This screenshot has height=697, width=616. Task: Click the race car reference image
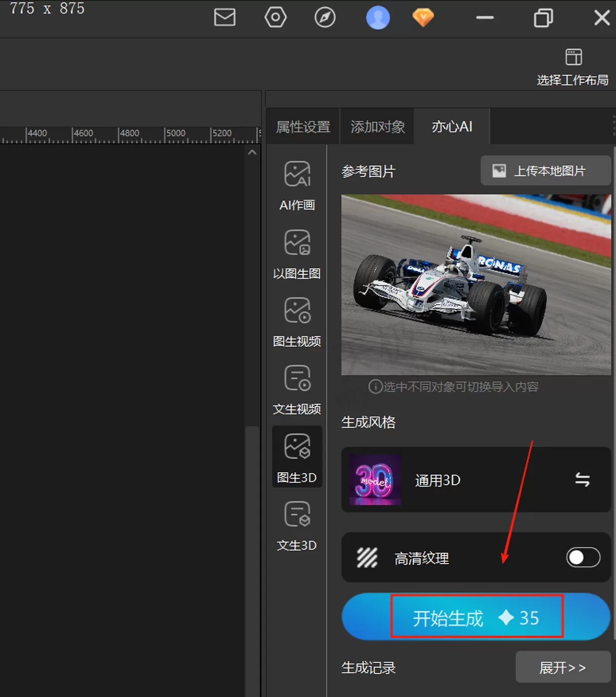point(476,285)
